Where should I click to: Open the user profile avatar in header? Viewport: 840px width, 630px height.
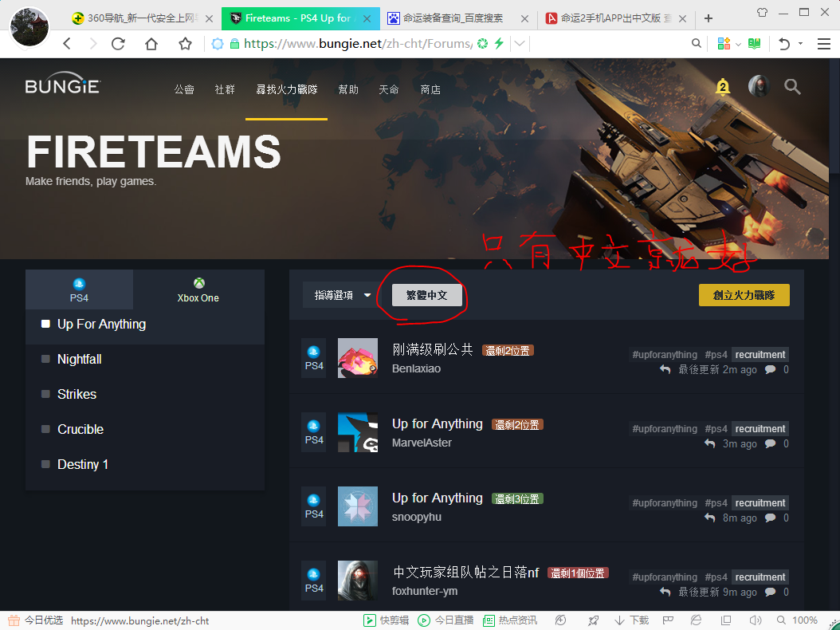[758, 86]
